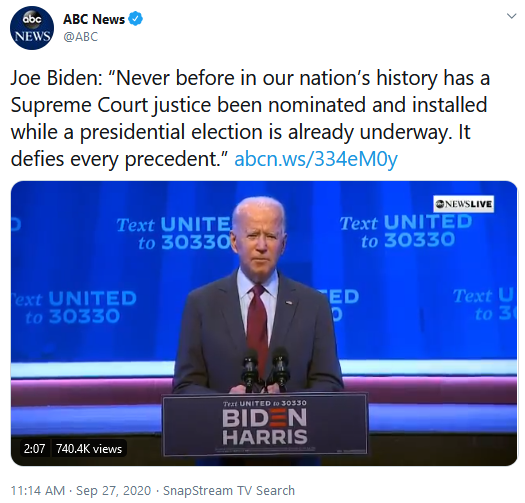This screenshot has width=525, height=503.
Task: Click the ABC News Live watermark
Action: 463,204
